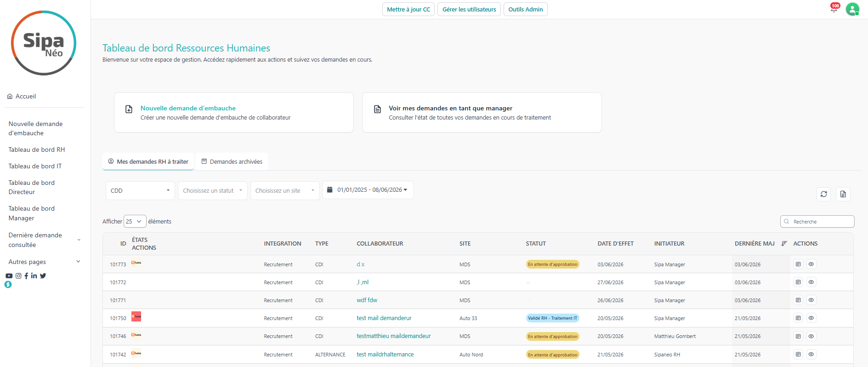This screenshot has width=868, height=367.
Task: Open collaborator link test mail demanderur
Action: point(384,318)
